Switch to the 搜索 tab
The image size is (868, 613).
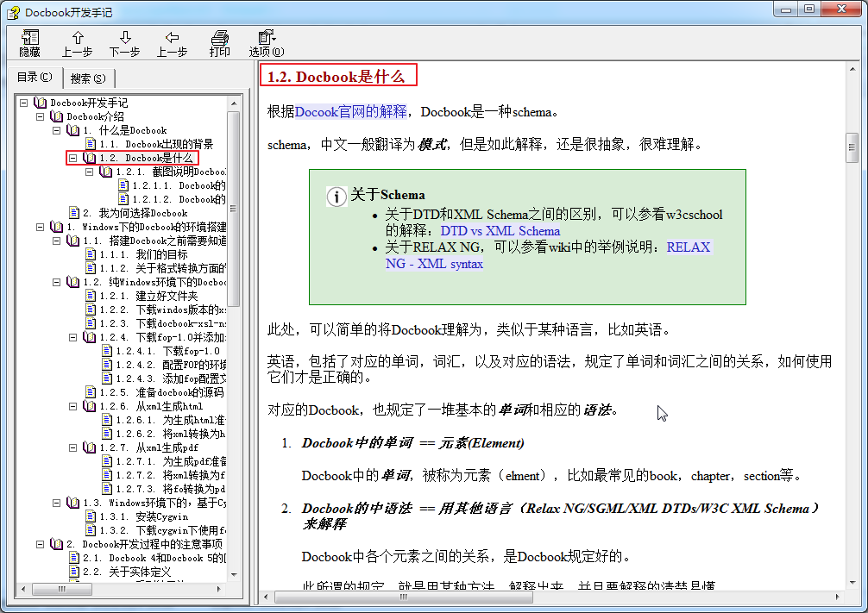(x=88, y=78)
